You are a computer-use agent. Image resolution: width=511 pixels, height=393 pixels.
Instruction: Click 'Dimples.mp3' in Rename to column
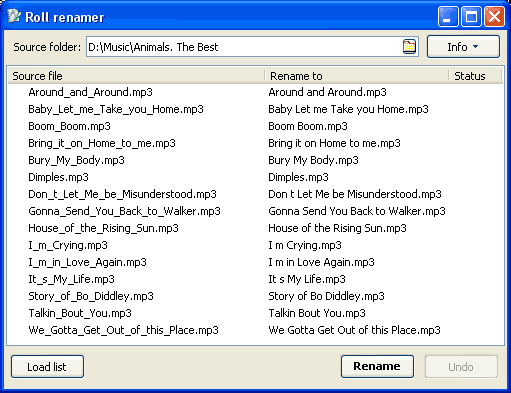pyautogui.click(x=298, y=177)
